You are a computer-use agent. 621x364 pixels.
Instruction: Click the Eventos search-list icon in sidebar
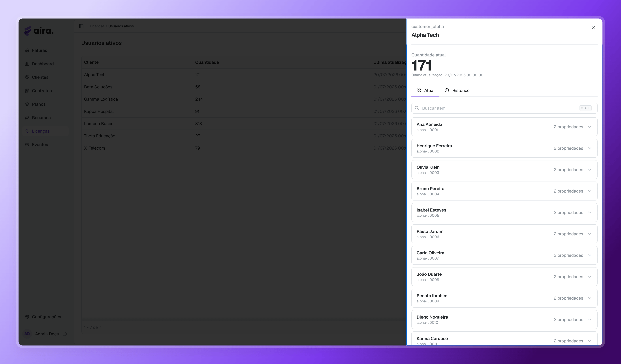click(x=27, y=145)
